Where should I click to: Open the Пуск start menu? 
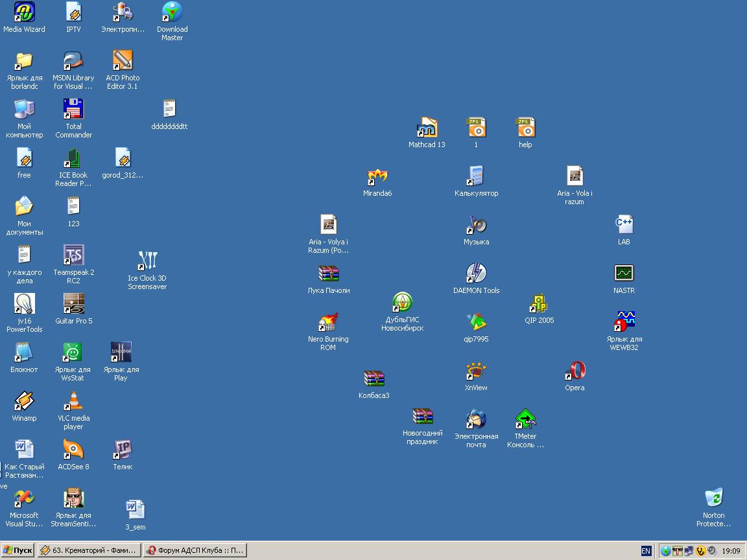pyautogui.click(x=18, y=550)
